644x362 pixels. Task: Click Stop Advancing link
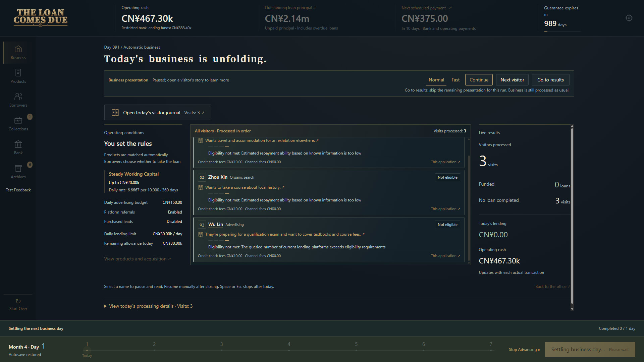(524, 350)
